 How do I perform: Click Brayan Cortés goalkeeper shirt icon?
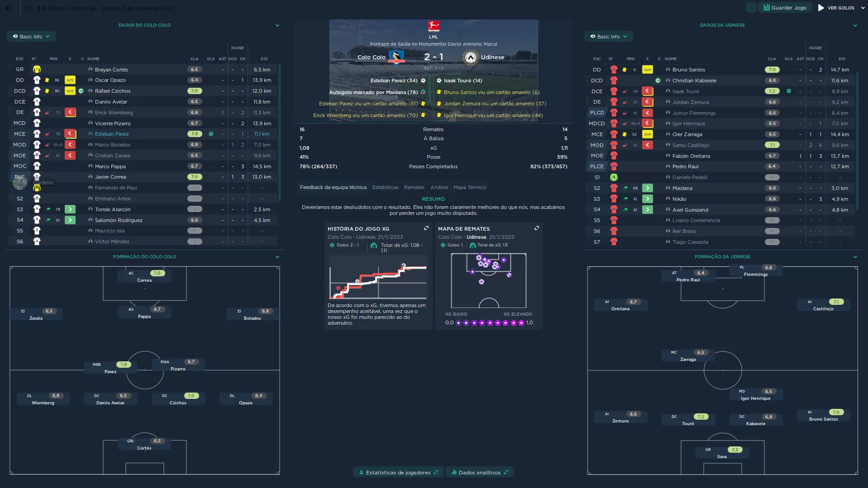37,70
